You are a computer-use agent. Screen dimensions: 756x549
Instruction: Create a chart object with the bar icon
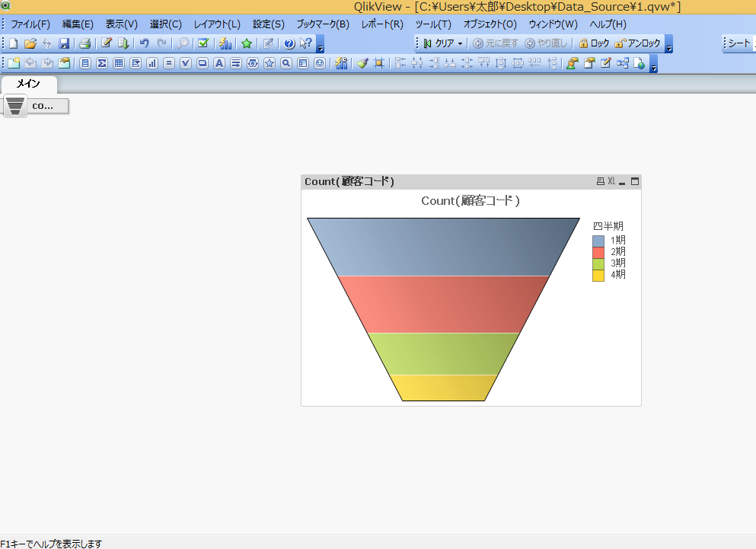152,63
